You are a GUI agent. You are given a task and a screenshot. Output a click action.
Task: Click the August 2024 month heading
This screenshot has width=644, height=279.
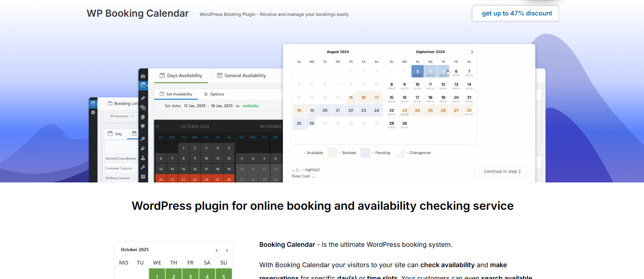(338, 52)
